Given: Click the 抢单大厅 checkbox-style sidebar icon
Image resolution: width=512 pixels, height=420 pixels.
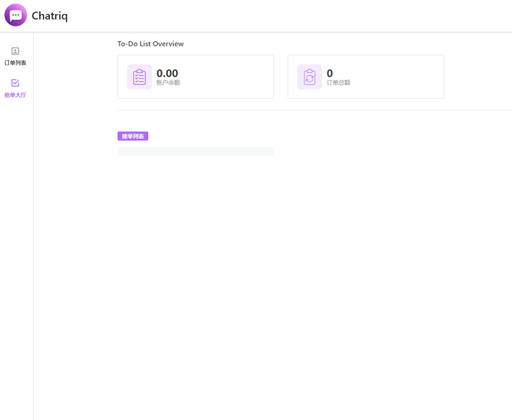Looking at the screenshot, I should coord(15,83).
